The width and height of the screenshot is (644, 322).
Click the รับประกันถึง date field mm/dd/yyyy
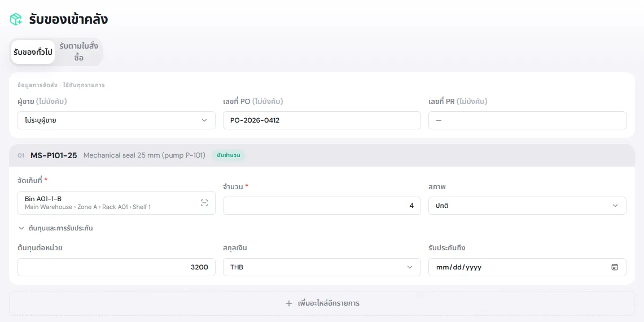[x=527, y=267]
